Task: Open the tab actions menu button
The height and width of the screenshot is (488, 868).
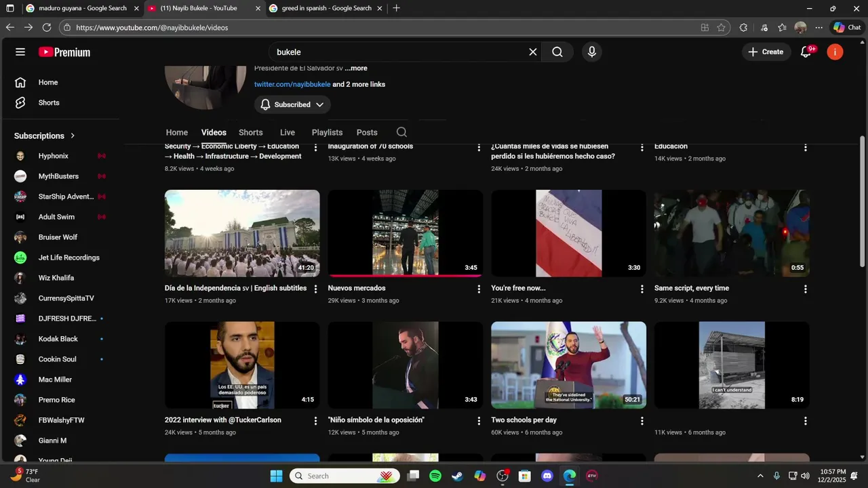Action: click(x=10, y=8)
